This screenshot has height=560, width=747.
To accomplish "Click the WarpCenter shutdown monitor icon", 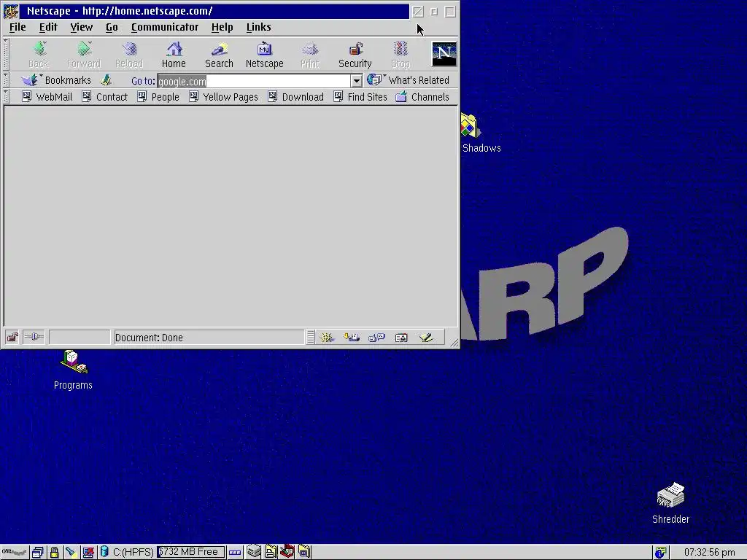I will (88, 553).
